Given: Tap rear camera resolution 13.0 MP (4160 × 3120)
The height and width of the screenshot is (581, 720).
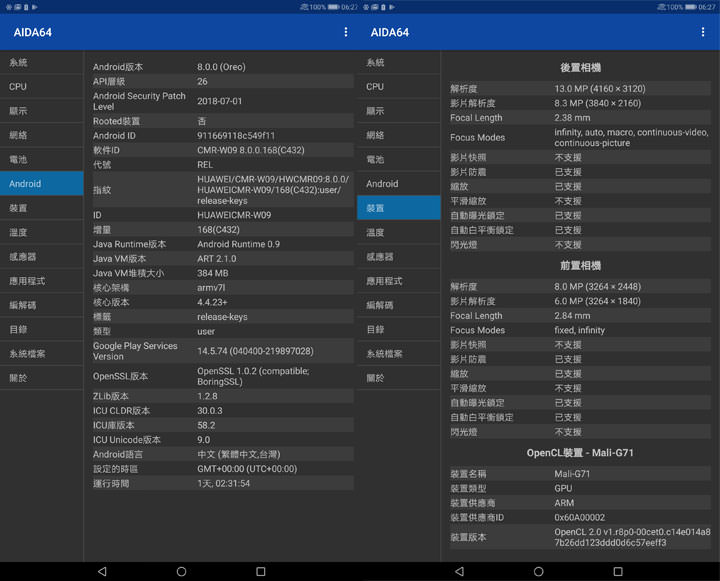Looking at the screenshot, I should point(600,88).
